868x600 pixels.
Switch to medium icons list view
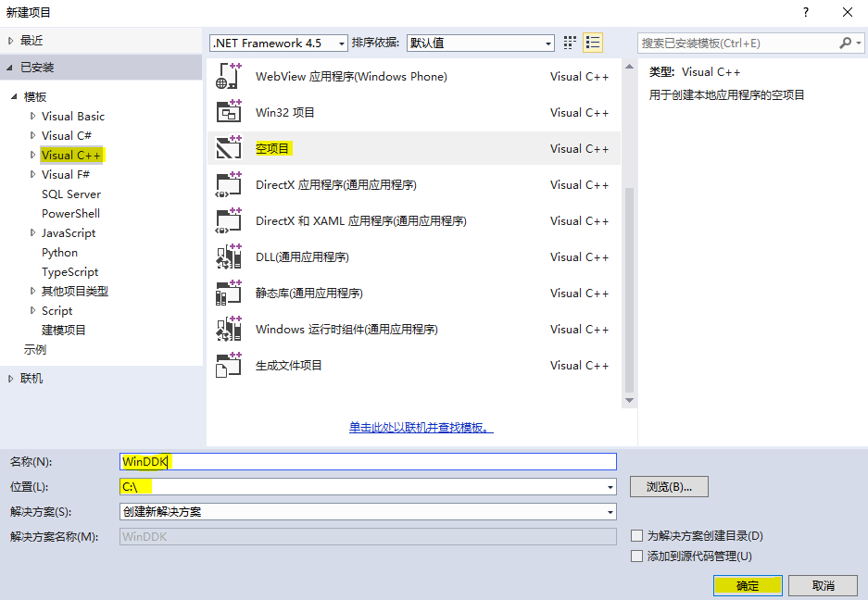593,43
